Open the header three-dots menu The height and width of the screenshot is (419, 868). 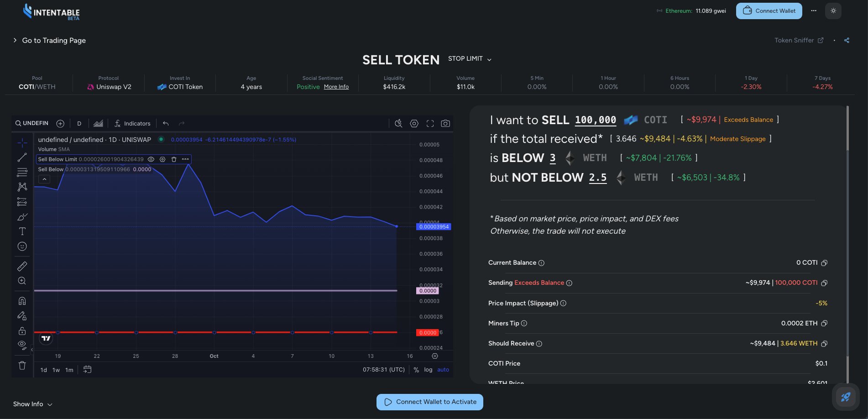pyautogui.click(x=814, y=10)
